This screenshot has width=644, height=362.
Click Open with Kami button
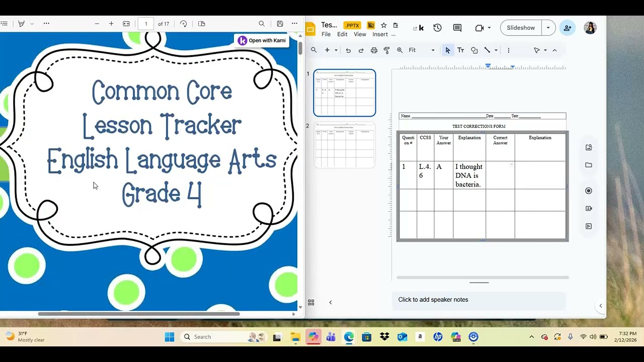click(x=262, y=41)
